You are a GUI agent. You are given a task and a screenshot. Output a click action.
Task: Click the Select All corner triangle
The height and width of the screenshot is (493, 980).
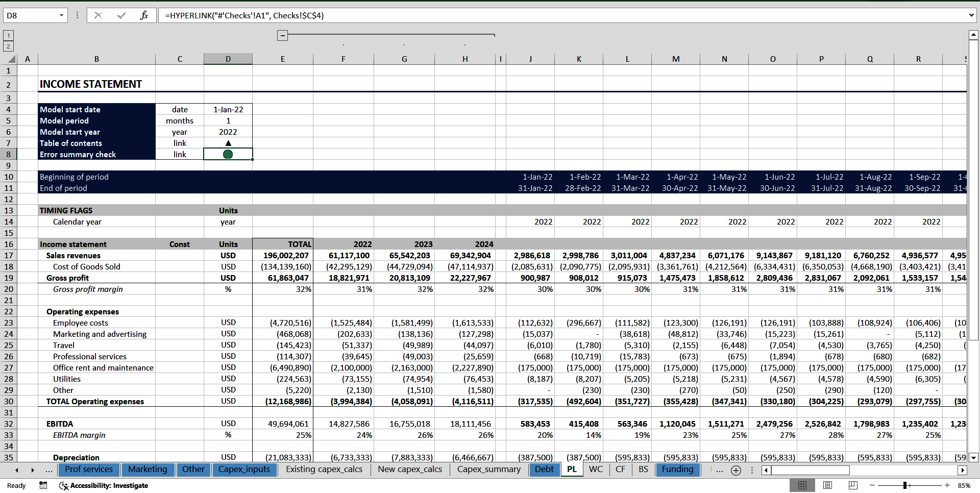[10, 59]
